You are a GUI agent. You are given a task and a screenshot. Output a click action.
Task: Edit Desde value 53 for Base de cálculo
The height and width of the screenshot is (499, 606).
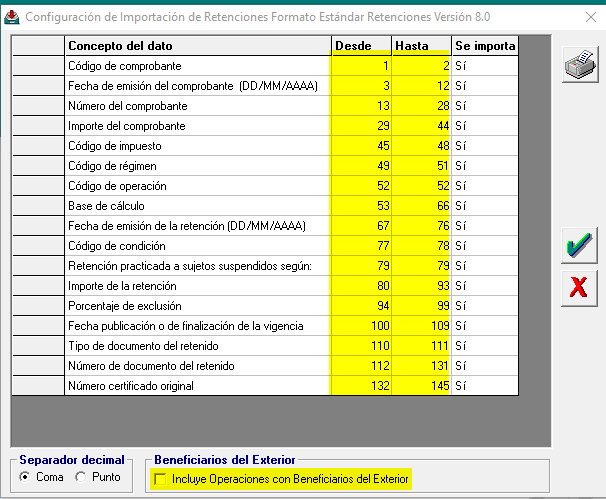click(x=361, y=206)
